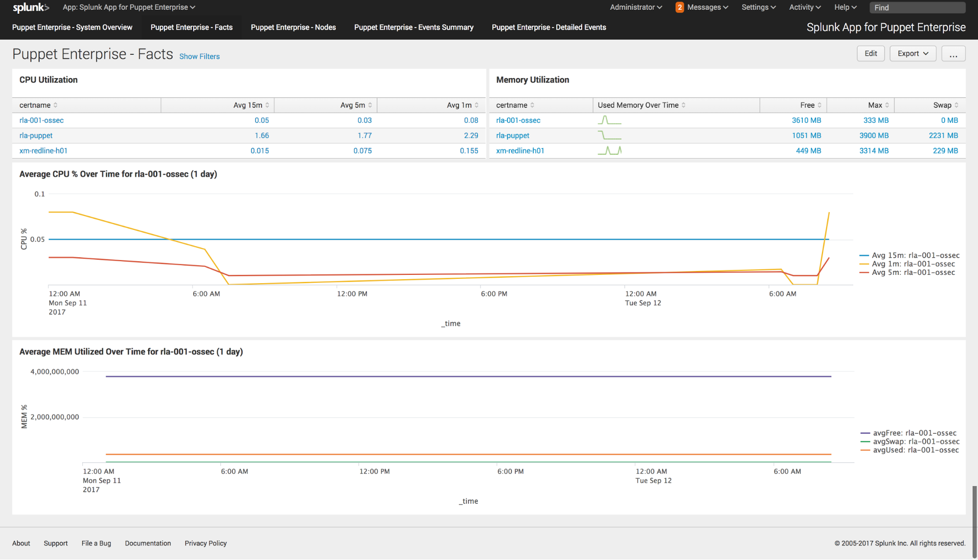Open xm-redline-h01 in CPU Utilization table

[x=44, y=151]
